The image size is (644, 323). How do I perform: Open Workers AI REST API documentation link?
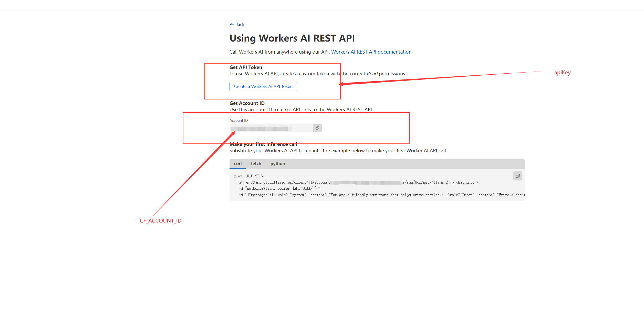coord(371,52)
